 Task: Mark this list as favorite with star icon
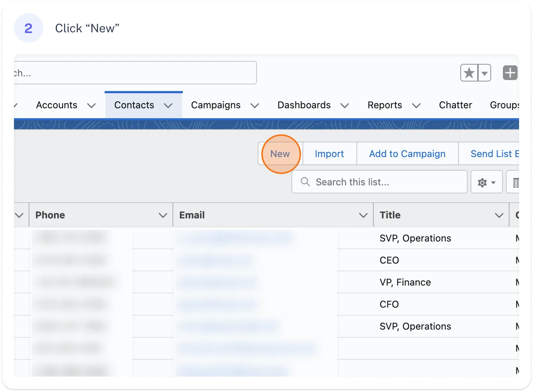pyautogui.click(x=469, y=73)
